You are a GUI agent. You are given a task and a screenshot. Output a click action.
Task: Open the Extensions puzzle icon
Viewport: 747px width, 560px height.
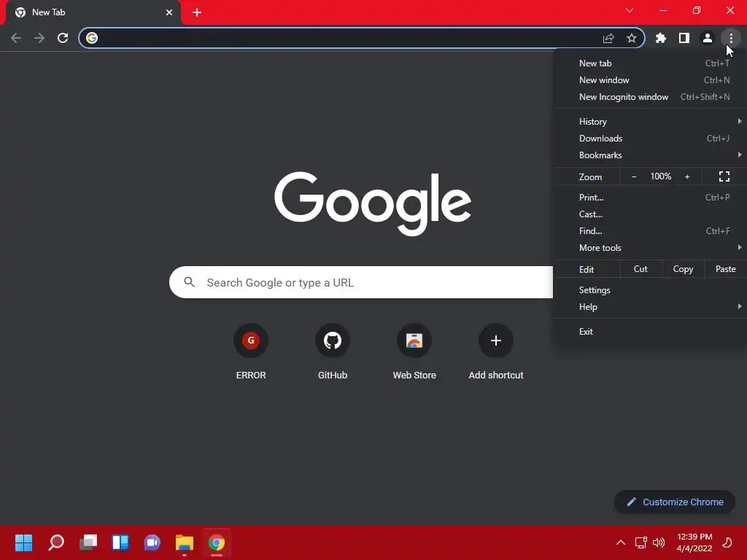coord(661,38)
